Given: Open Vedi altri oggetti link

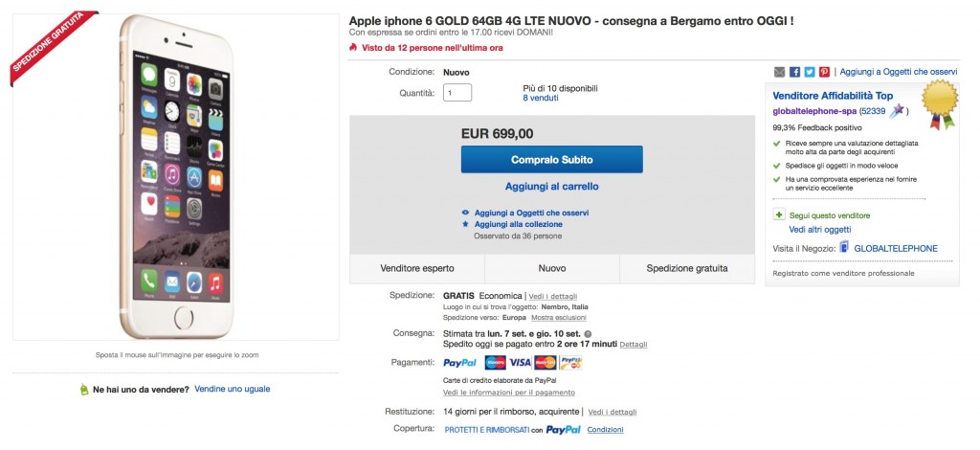Looking at the screenshot, I should coord(820,230).
